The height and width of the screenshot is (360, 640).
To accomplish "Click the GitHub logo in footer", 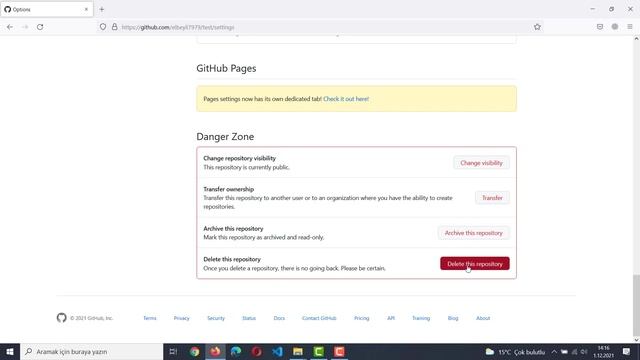I will tap(62, 318).
